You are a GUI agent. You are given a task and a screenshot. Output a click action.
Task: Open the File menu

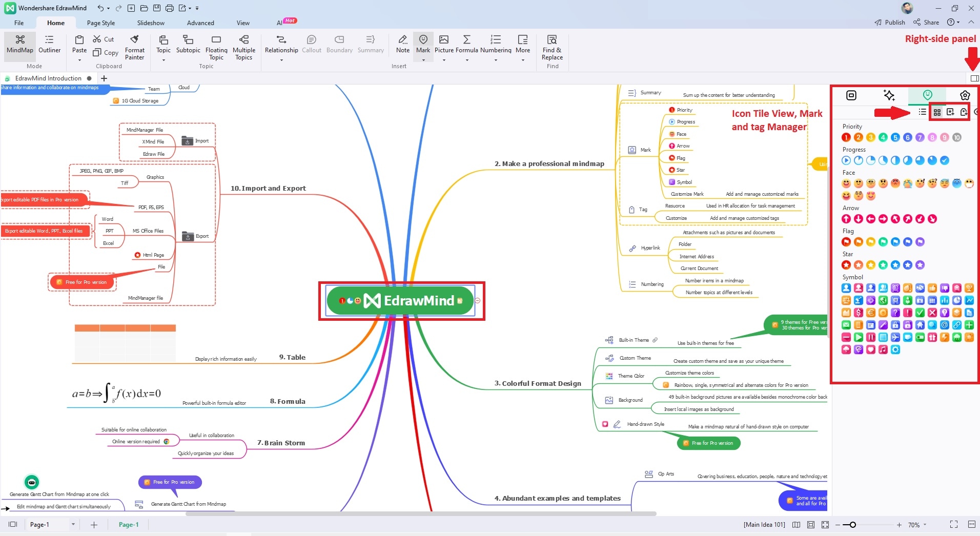[19, 23]
